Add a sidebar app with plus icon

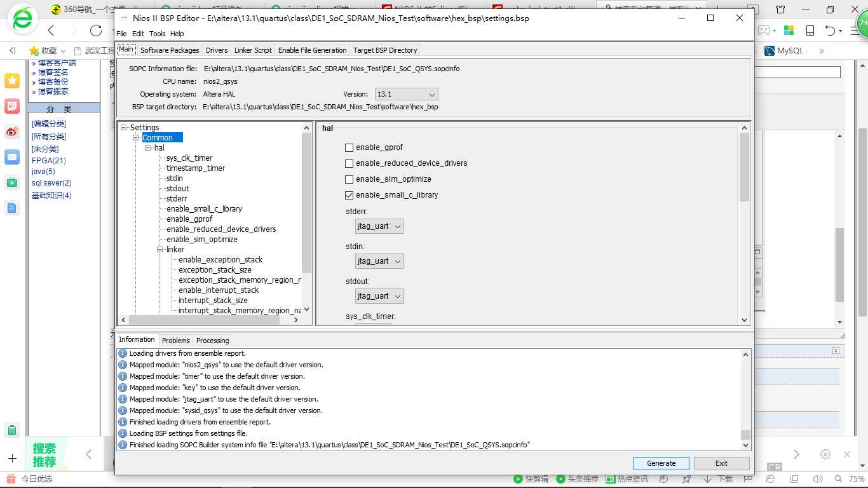click(12, 458)
